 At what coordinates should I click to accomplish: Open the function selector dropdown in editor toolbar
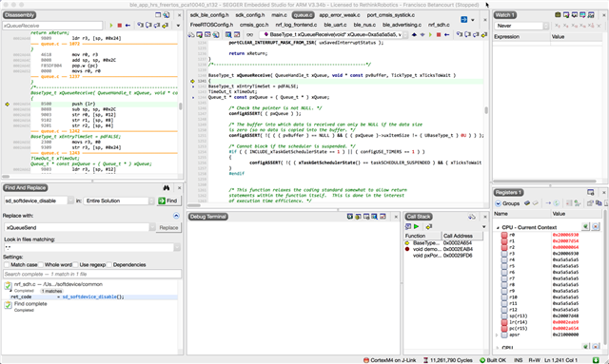(405, 34)
